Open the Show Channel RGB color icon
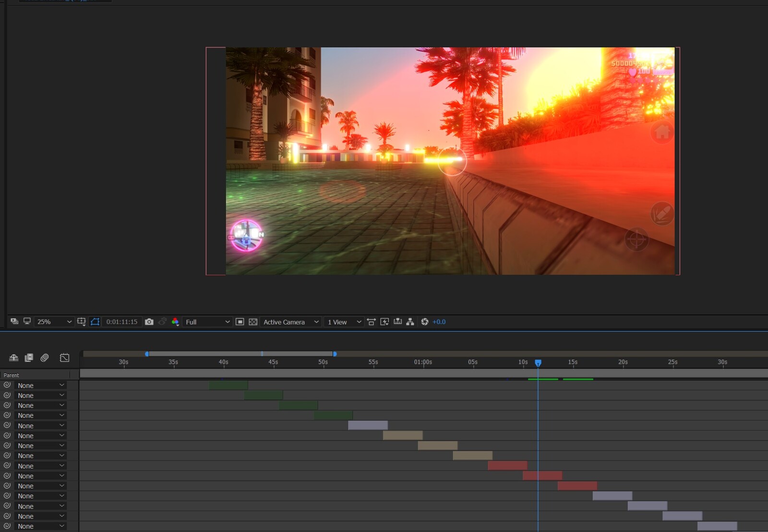The width and height of the screenshot is (768, 532). click(175, 322)
